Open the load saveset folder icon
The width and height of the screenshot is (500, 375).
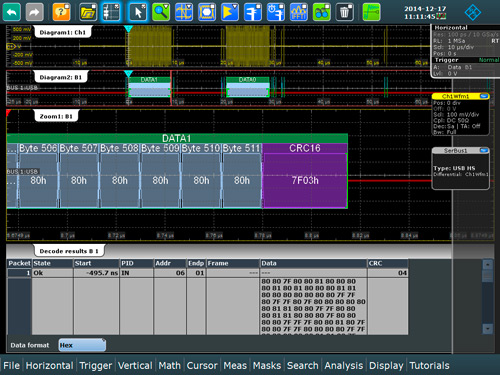pyautogui.click(x=88, y=12)
